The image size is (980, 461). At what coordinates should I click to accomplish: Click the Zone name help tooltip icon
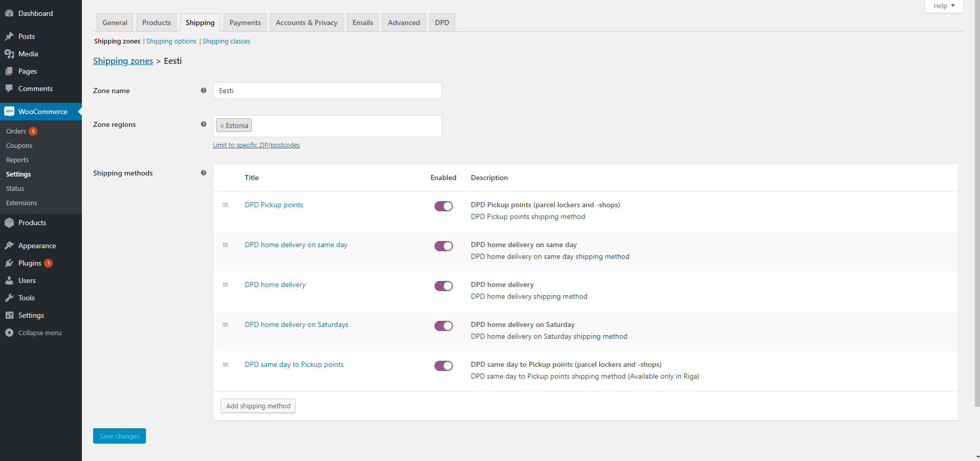click(204, 91)
